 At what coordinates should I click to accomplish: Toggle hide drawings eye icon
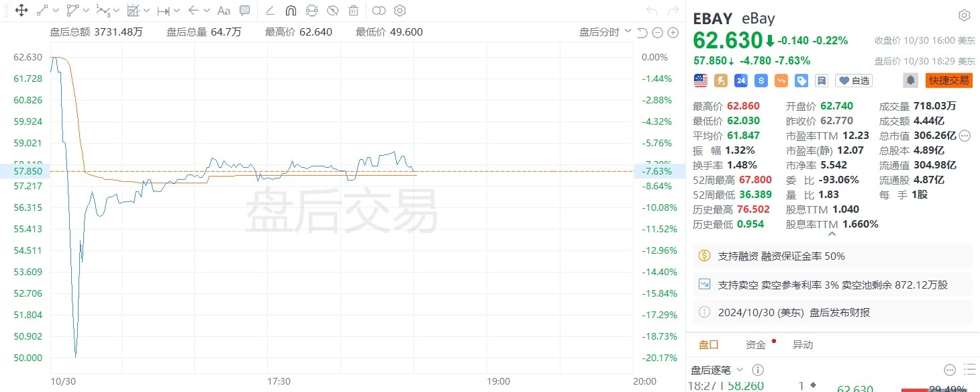[x=332, y=11]
